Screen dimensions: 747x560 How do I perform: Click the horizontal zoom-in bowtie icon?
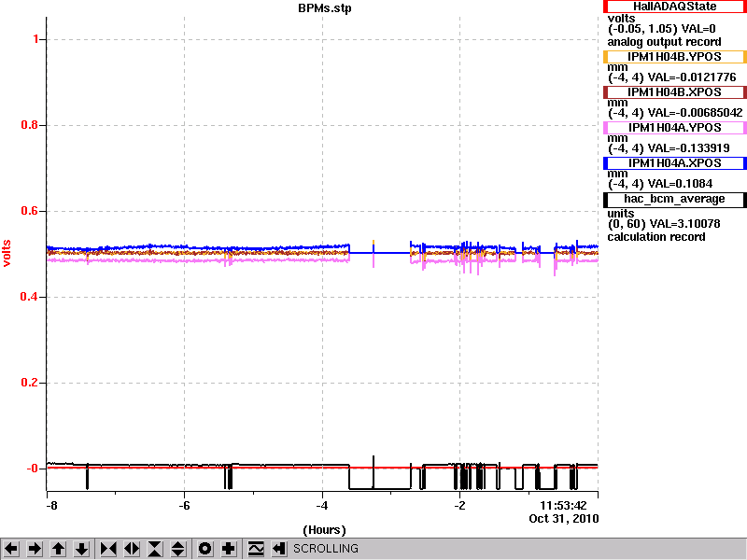[108, 549]
